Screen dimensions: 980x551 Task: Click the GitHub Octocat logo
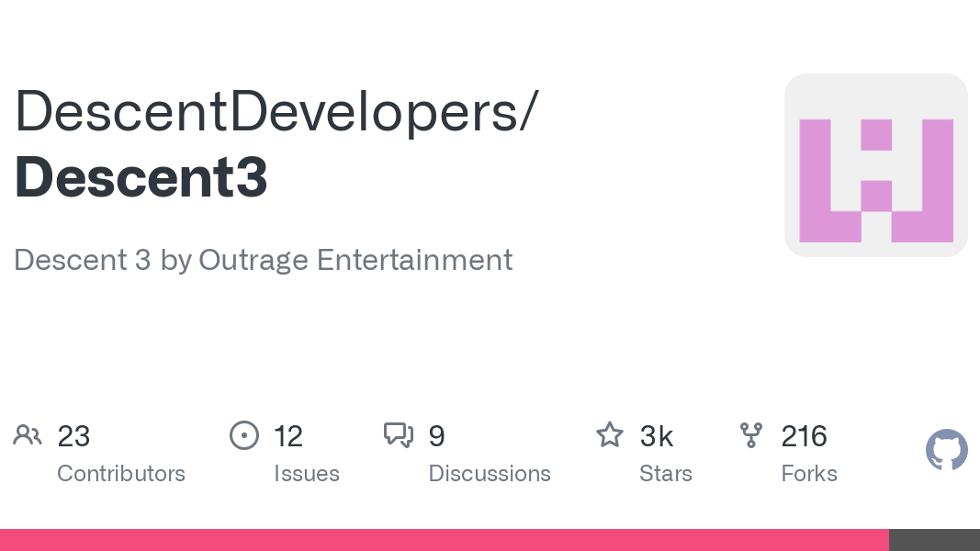pos(947,450)
